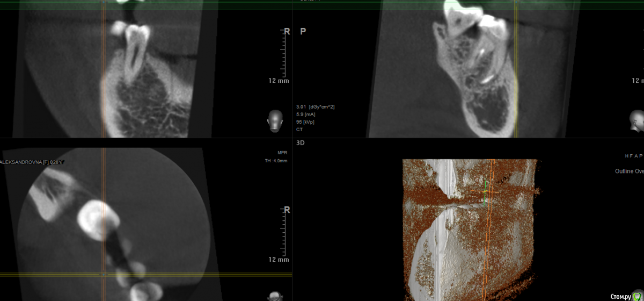Click the head orientation icon in coronal view
The height and width of the screenshot is (301, 644).
(x=275, y=120)
